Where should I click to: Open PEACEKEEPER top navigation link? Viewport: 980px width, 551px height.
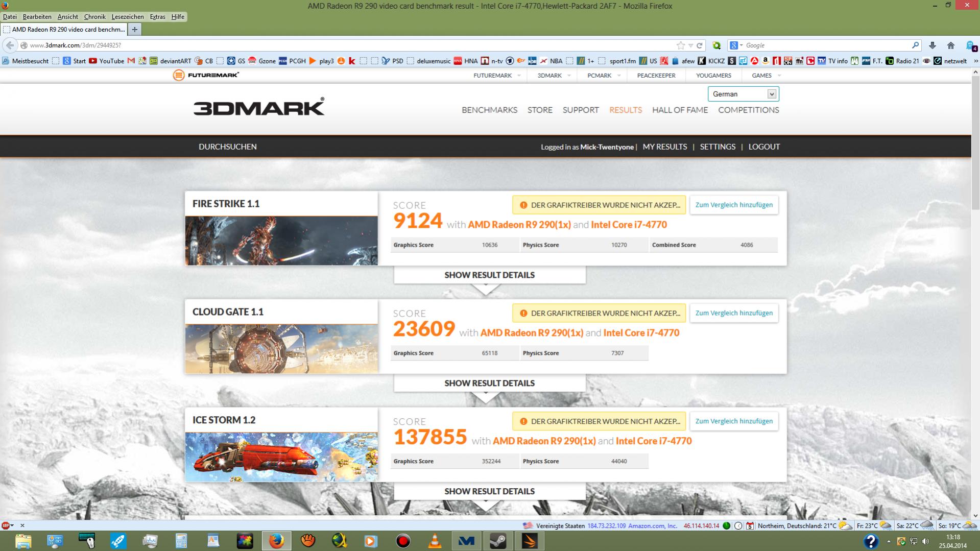point(656,75)
